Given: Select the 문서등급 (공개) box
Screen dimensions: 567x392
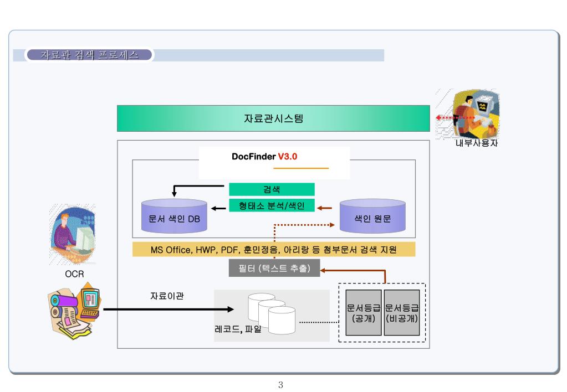Looking at the screenshot, I should point(364,312).
